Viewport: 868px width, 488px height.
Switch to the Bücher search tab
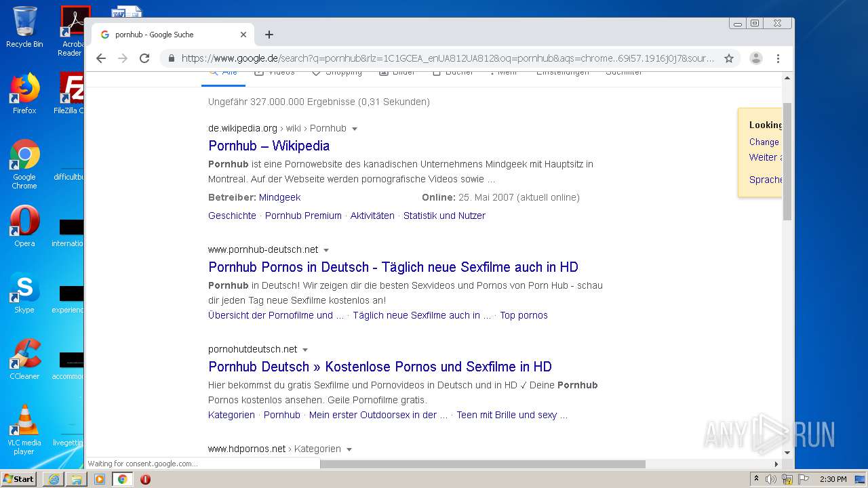click(x=452, y=73)
